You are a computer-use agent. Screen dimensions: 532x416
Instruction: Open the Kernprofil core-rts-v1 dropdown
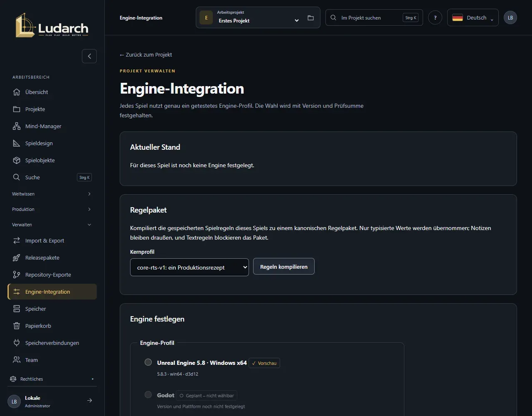click(190, 267)
